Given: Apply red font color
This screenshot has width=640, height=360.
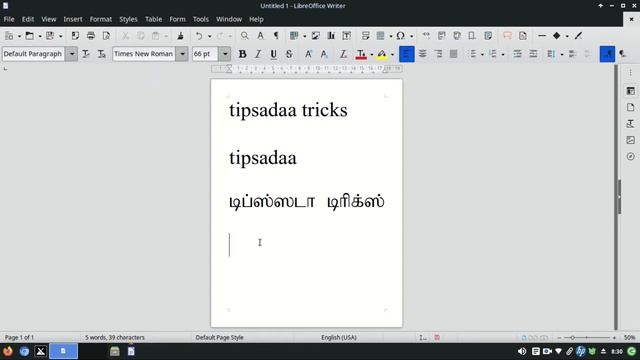Looking at the screenshot, I should coord(361,54).
